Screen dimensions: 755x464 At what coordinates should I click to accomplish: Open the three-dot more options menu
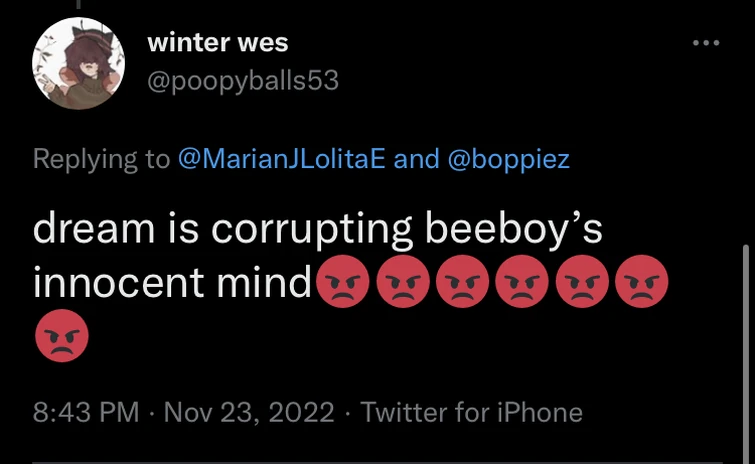pos(706,43)
